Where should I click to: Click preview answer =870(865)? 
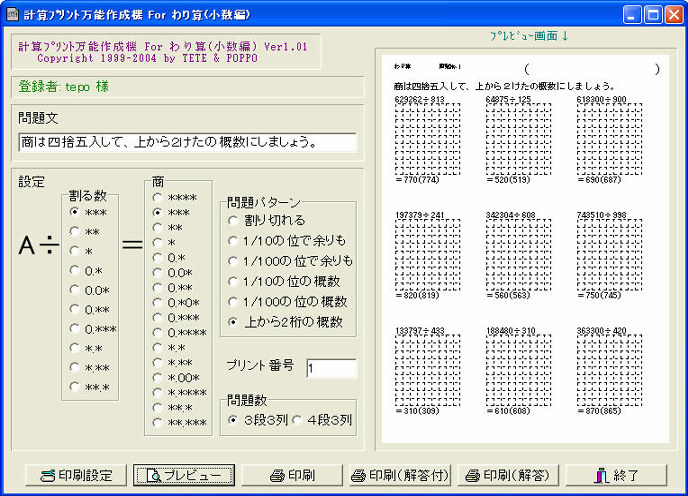[599, 411]
